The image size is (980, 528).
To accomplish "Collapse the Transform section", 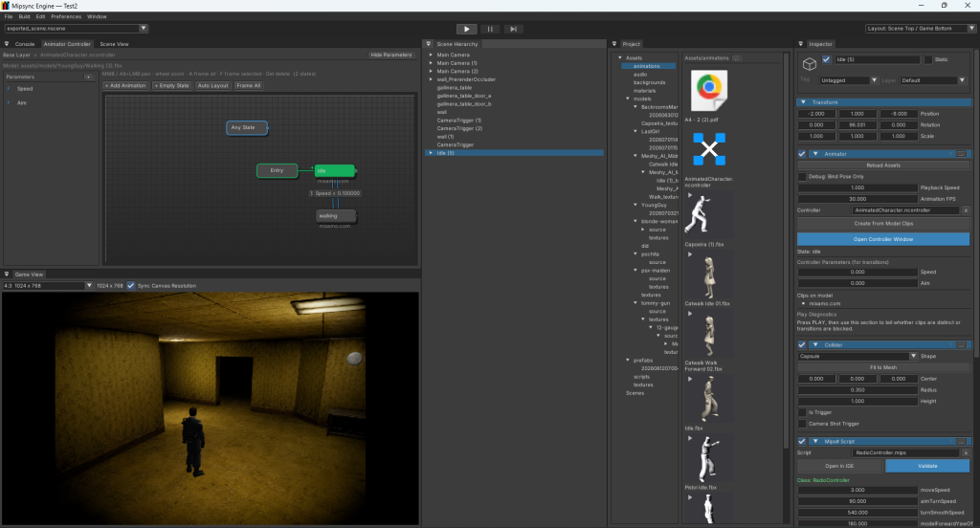I will click(x=803, y=102).
